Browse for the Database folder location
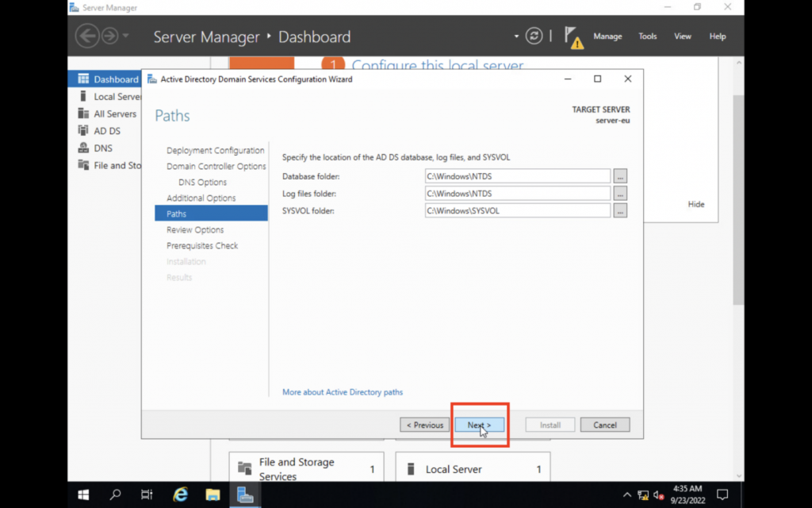The height and width of the screenshot is (508, 812). coord(620,176)
